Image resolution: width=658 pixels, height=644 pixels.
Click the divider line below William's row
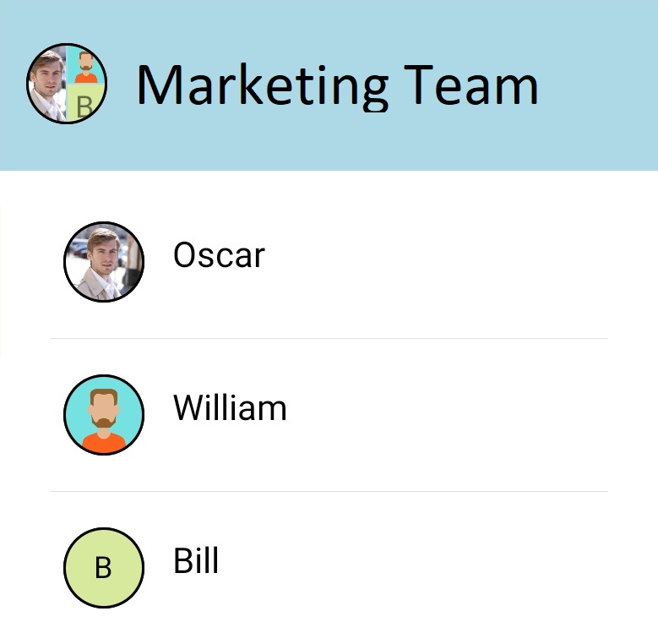329,491
